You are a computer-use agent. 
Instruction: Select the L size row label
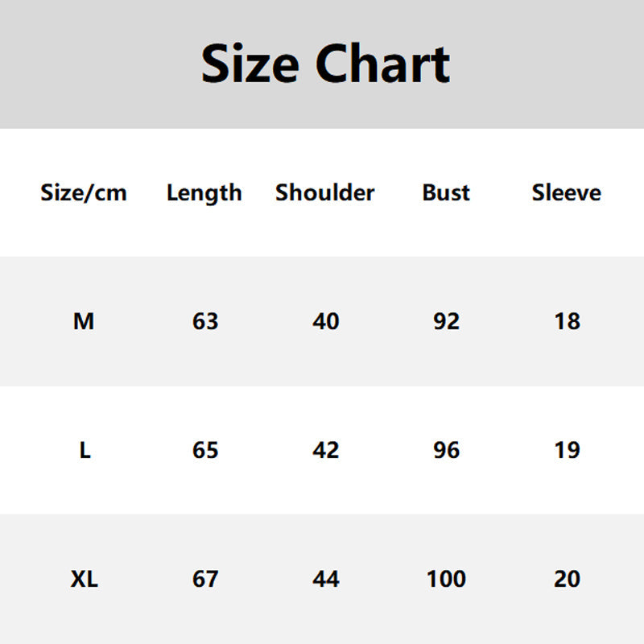click(x=85, y=451)
